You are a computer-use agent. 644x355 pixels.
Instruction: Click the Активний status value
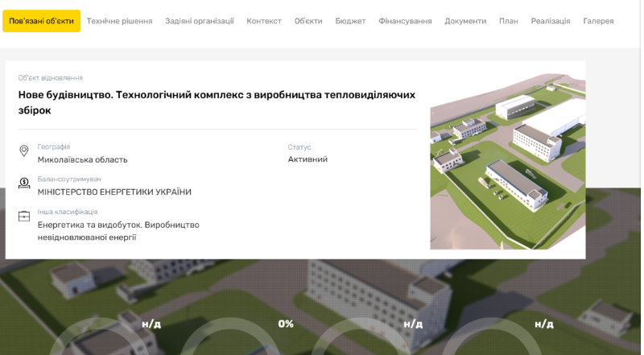(308, 159)
